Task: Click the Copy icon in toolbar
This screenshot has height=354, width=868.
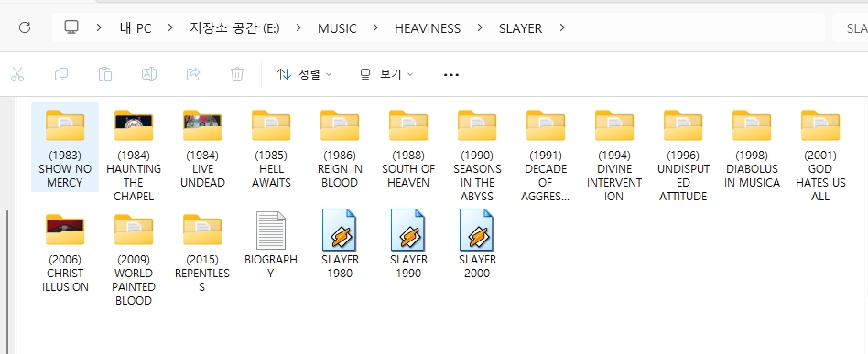Action: point(61,74)
